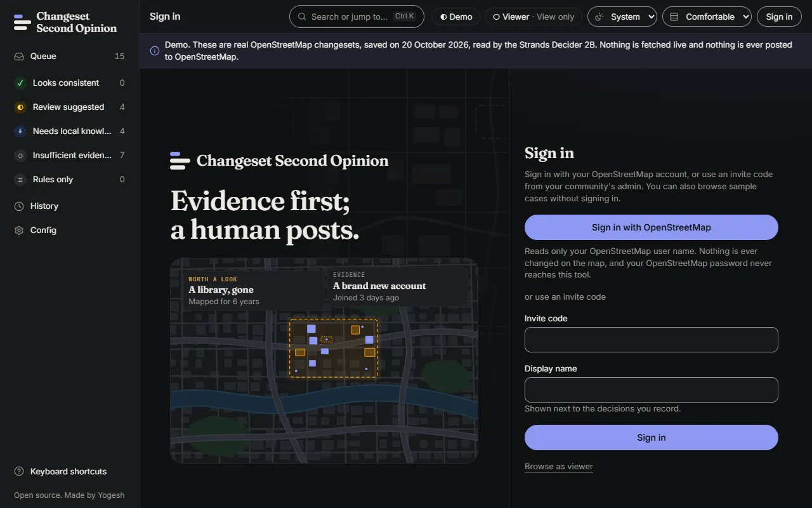Focus the Display name input field
The image size is (812, 508).
coord(652,390)
